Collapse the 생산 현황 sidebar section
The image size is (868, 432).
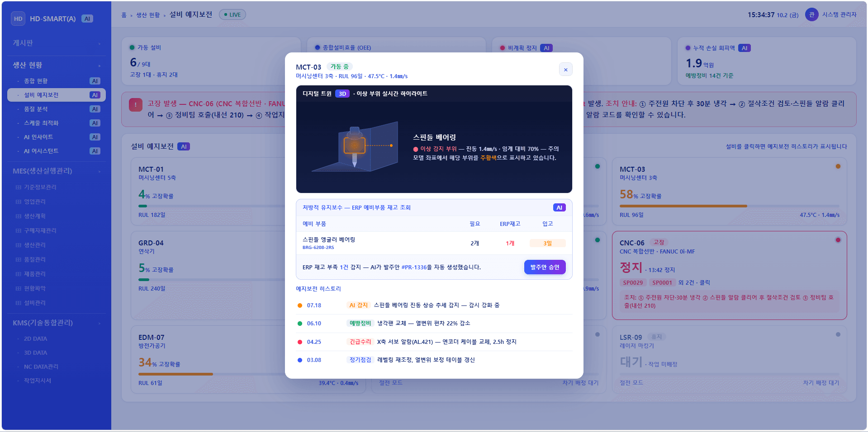(x=57, y=65)
